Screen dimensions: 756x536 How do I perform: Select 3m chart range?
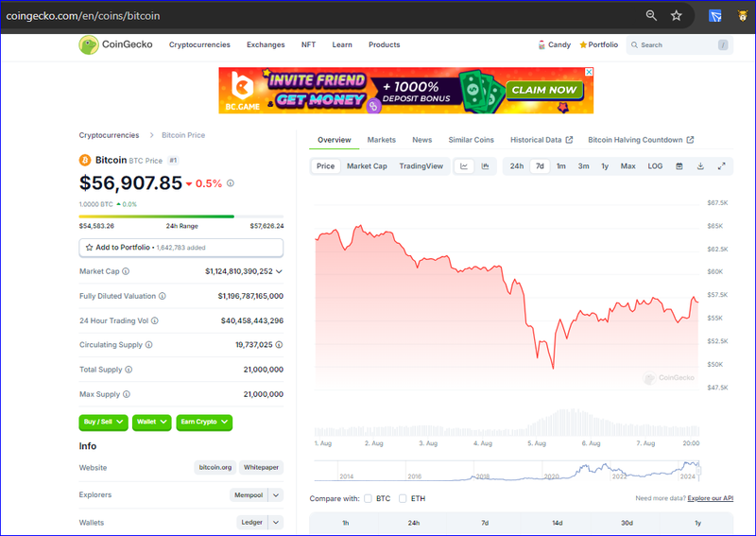pos(583,166)
